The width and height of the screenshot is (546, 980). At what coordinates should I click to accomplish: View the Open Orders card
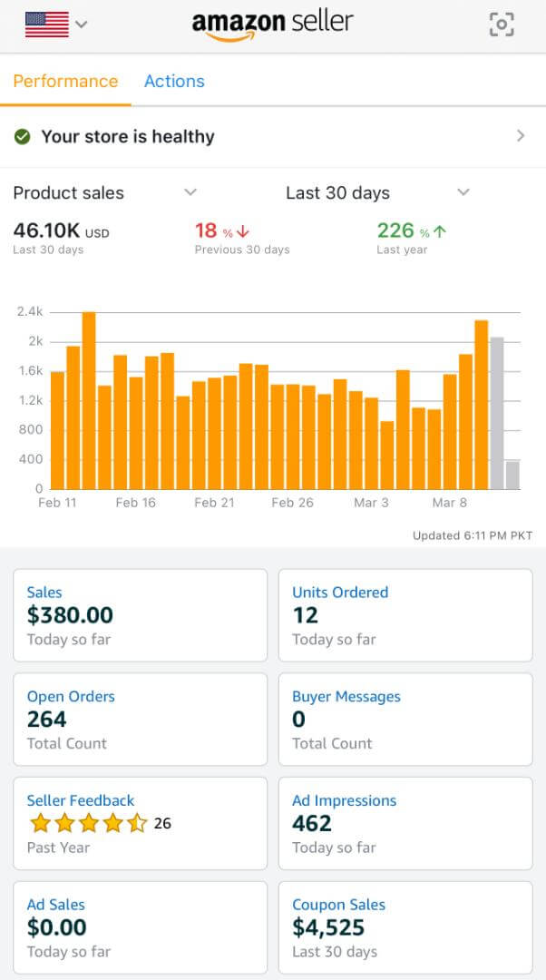pos(140,719)
